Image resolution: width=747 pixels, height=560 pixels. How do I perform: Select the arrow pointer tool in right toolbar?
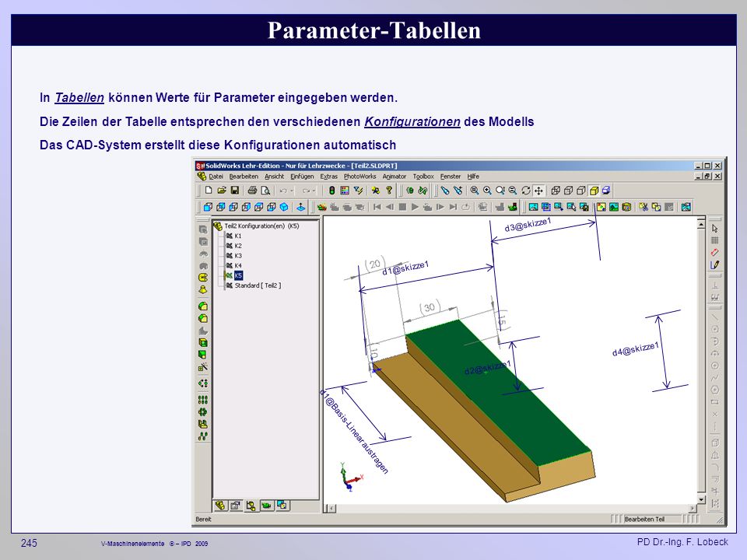pos(714,228)
